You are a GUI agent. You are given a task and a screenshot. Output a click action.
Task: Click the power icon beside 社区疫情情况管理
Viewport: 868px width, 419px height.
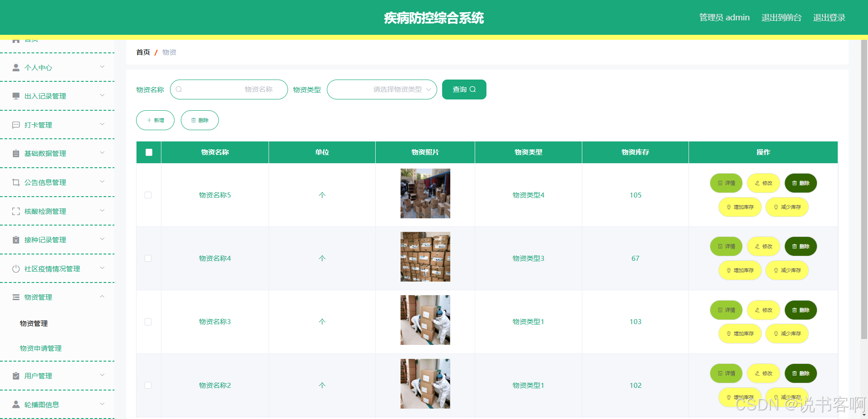[16, 268]
